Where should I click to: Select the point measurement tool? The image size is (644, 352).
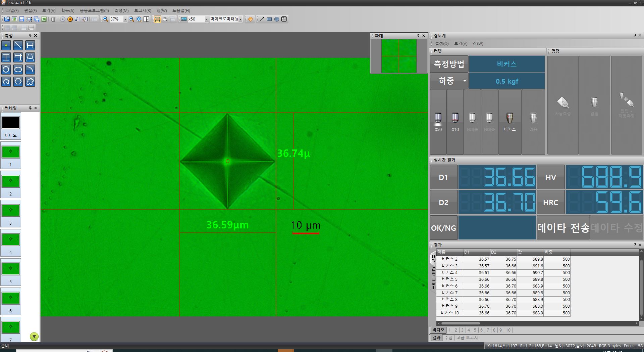pyautogui.click(x=6, y=45)
